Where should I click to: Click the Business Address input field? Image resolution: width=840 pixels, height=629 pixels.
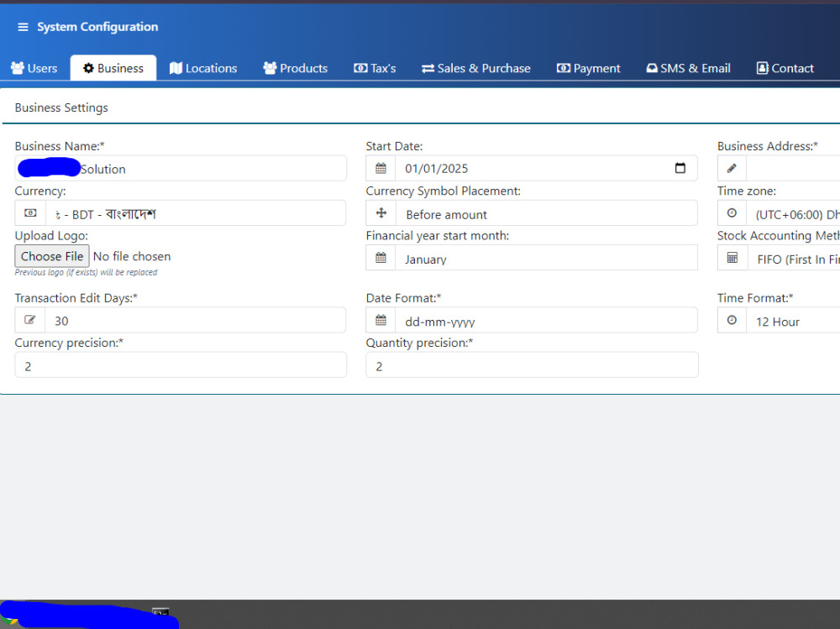[793, 169]
